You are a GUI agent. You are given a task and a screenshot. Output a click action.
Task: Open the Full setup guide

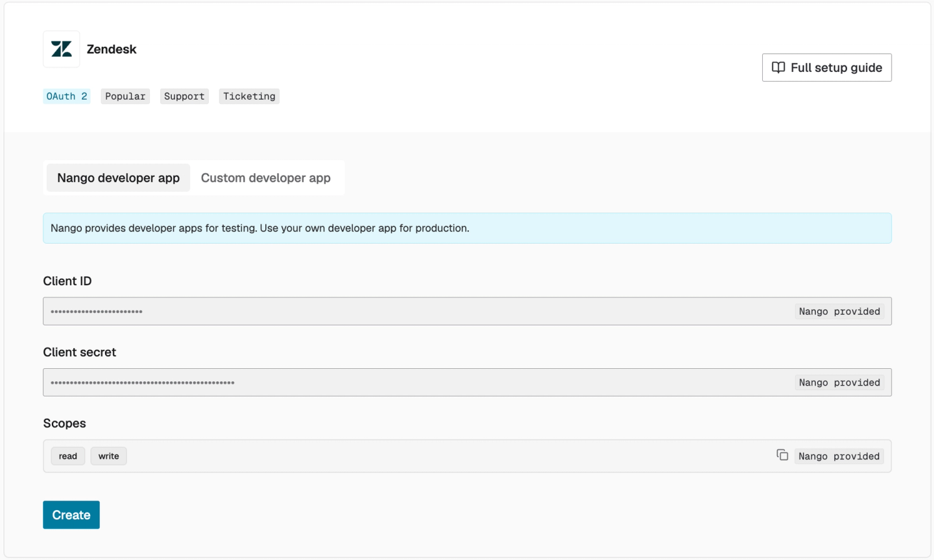(x=826, y=67)
